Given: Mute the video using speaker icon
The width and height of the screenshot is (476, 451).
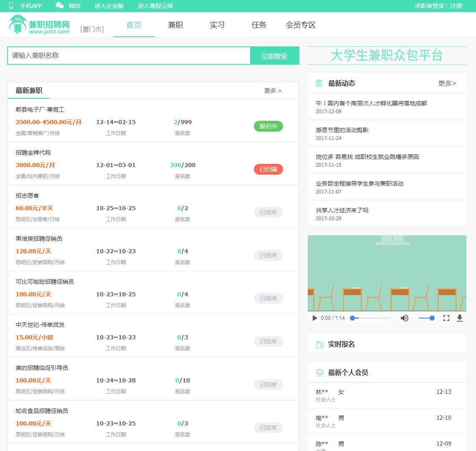Looking at the screenshot, I should click(x=404, y=318).
